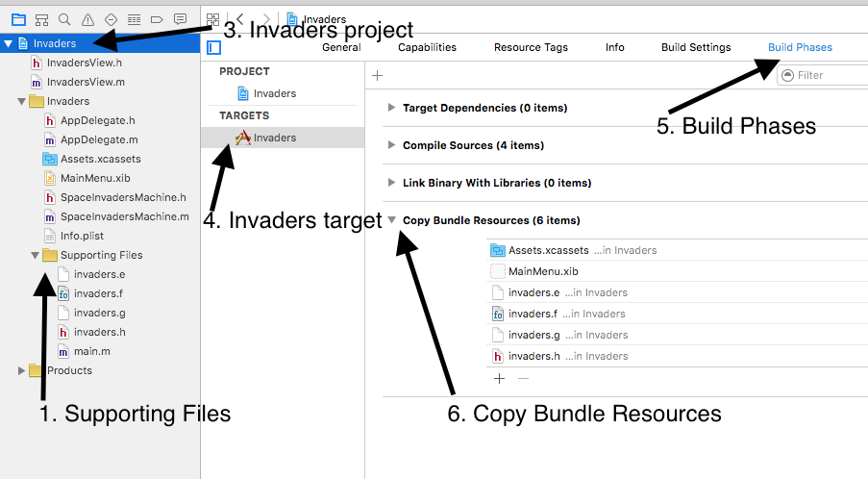Switch to the Info tab

point(614,48)
